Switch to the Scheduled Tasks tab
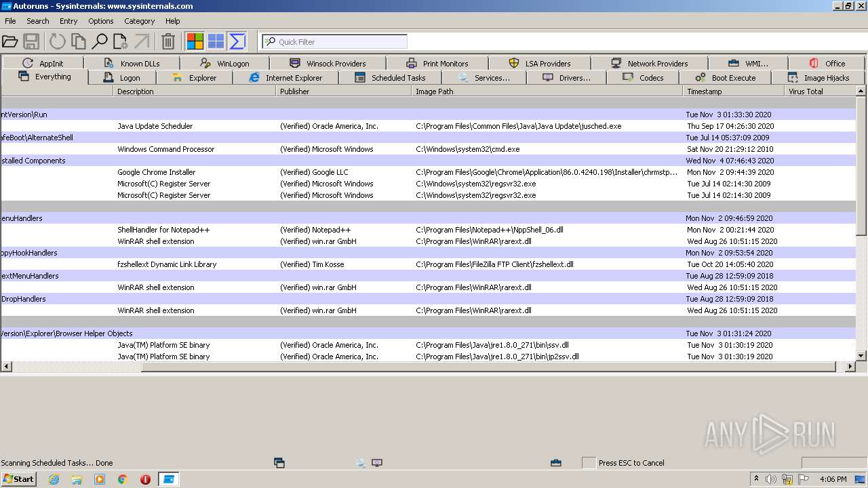 (x=390, y=78)
